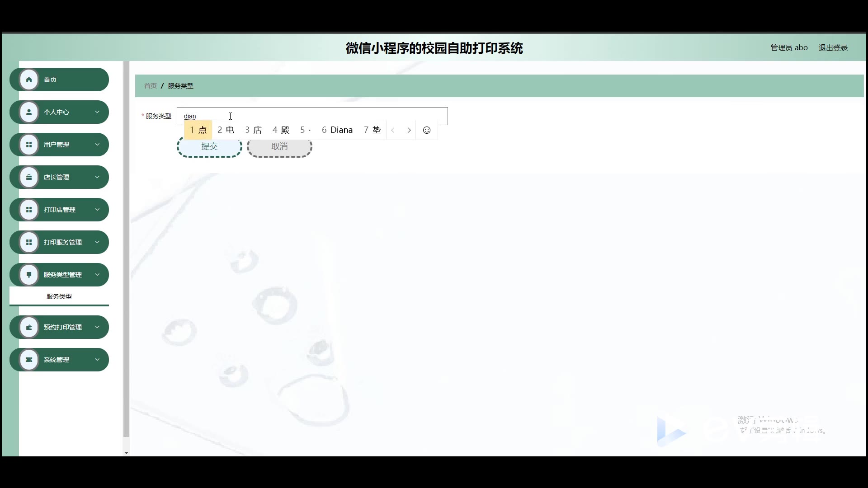Open the IME emoji panel smiley icon
868x488 pixels.
(427, 130)
